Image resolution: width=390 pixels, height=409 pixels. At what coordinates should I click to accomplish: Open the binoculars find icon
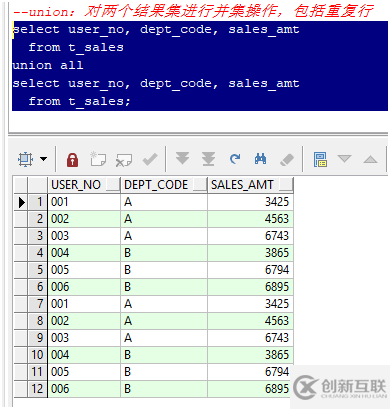point(261,159)
